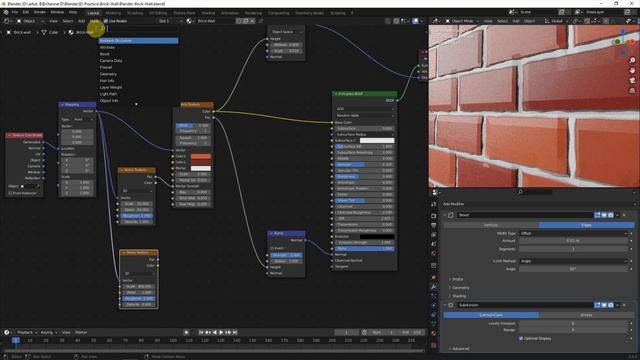
Task: Toggle the Use Nodes checkbox
Action: coord(106,21)
